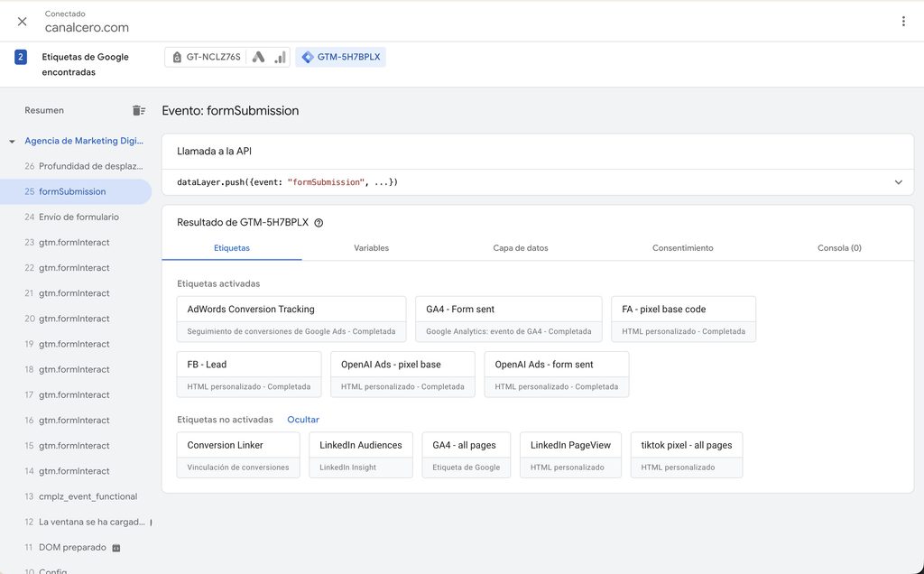Open the Capa de datos tab
924x574 pixels.
pos(521,248)
